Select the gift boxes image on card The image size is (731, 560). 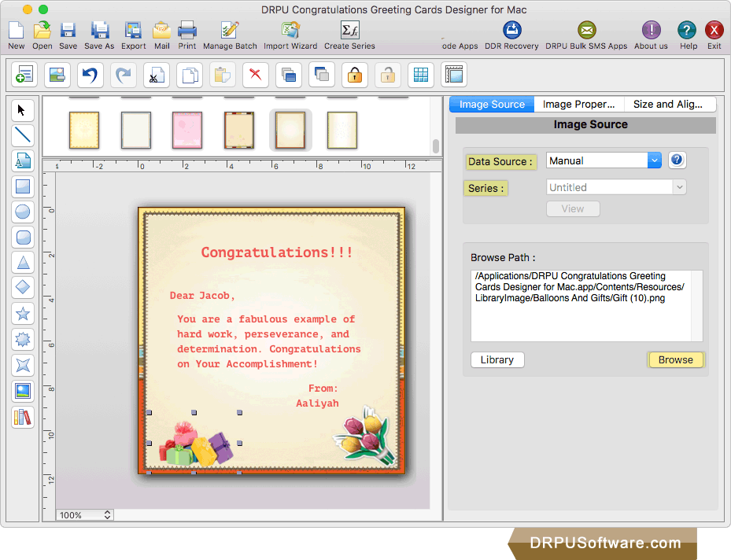pyautogui.click(x=196, y=444)
